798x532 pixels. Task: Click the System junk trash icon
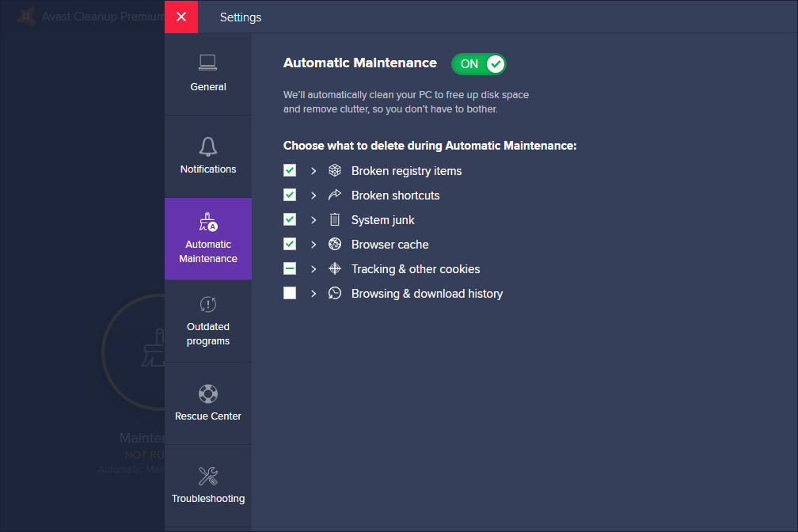point(334,219)
